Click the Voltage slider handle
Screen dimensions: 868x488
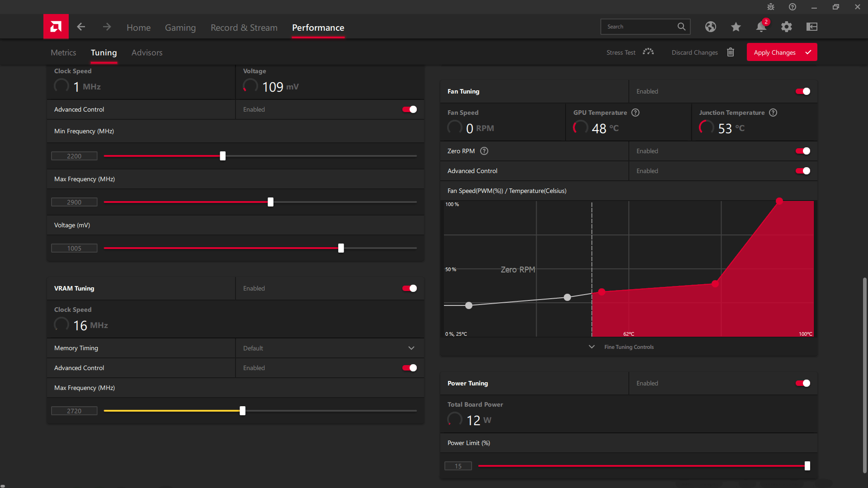tap(341, 248)
